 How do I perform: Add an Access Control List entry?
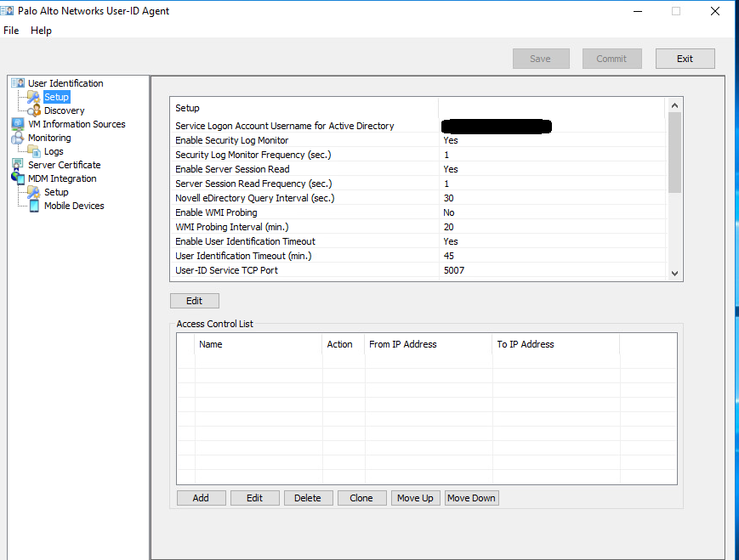click(x=201, y=498)
